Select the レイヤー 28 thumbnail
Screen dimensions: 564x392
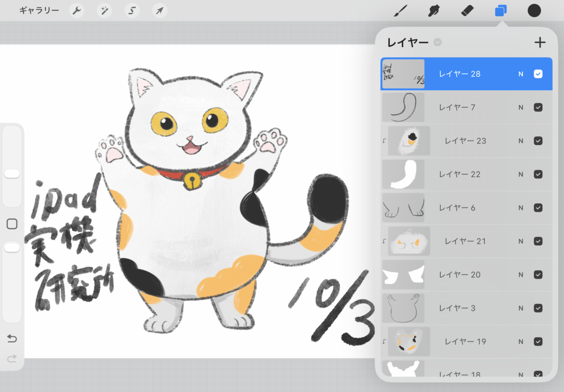click(x=403, y=74)
